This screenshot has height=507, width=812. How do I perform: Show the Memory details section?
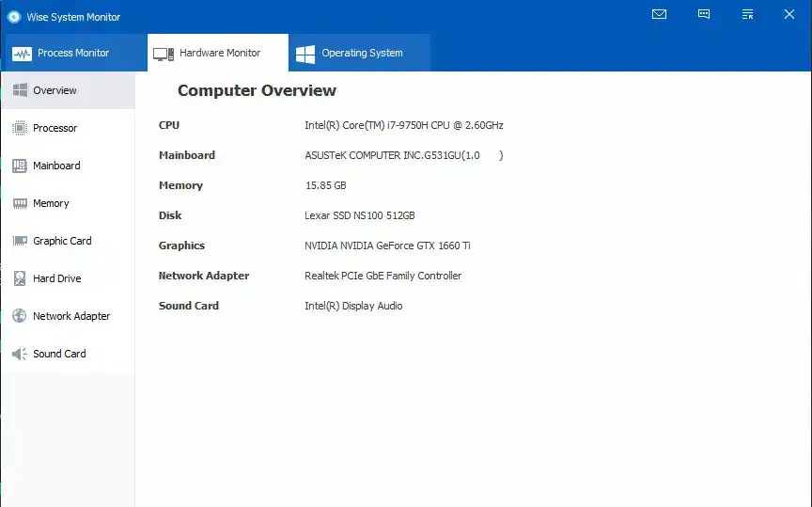[68, 203]
